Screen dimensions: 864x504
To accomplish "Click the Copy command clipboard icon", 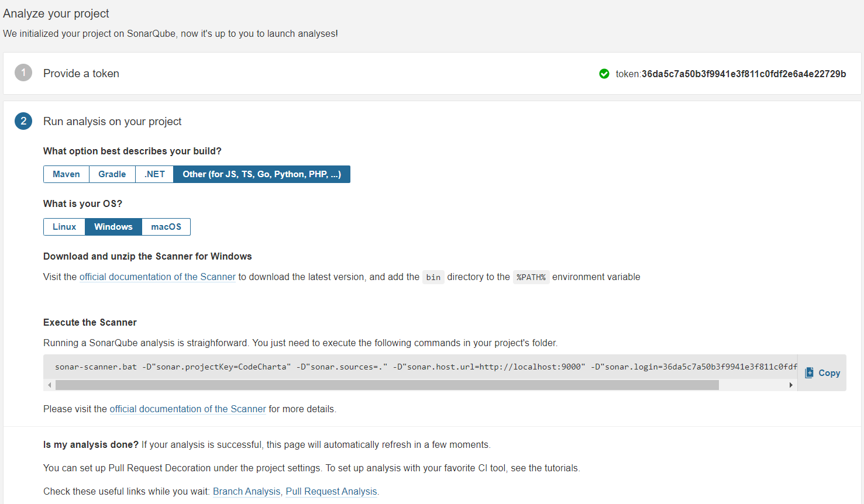I will coord(810,372).
